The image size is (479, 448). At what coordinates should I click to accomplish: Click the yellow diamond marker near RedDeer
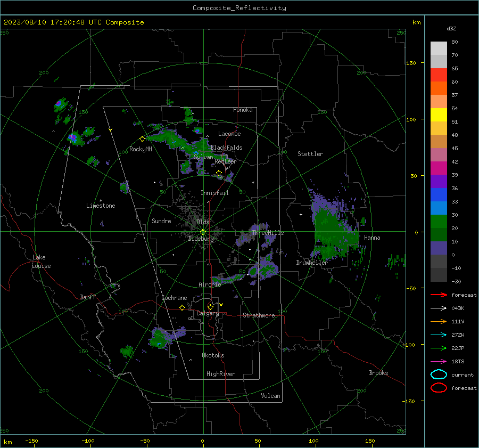tap(219, 173)
